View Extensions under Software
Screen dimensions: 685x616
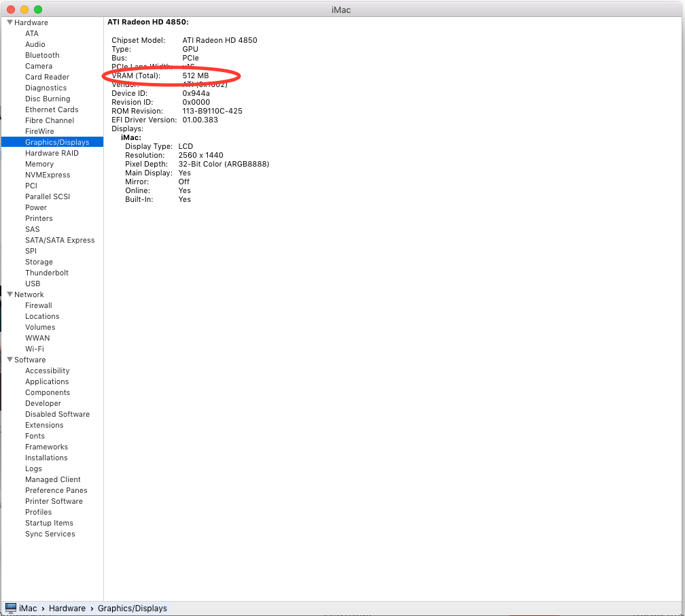tap(43, 425)
